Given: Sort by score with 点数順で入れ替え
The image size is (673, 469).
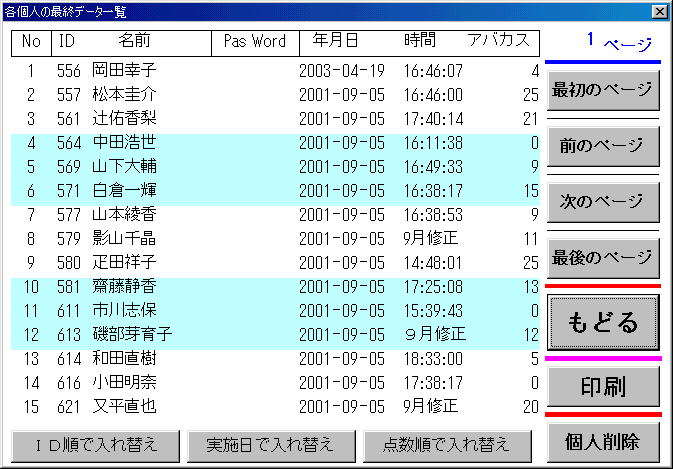Looking at the screenshot, I should coord(447,446).
